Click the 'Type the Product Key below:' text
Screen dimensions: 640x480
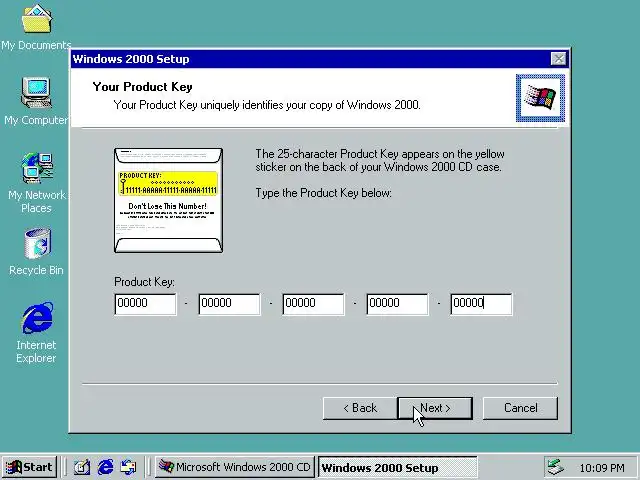(x=324, y=193)
